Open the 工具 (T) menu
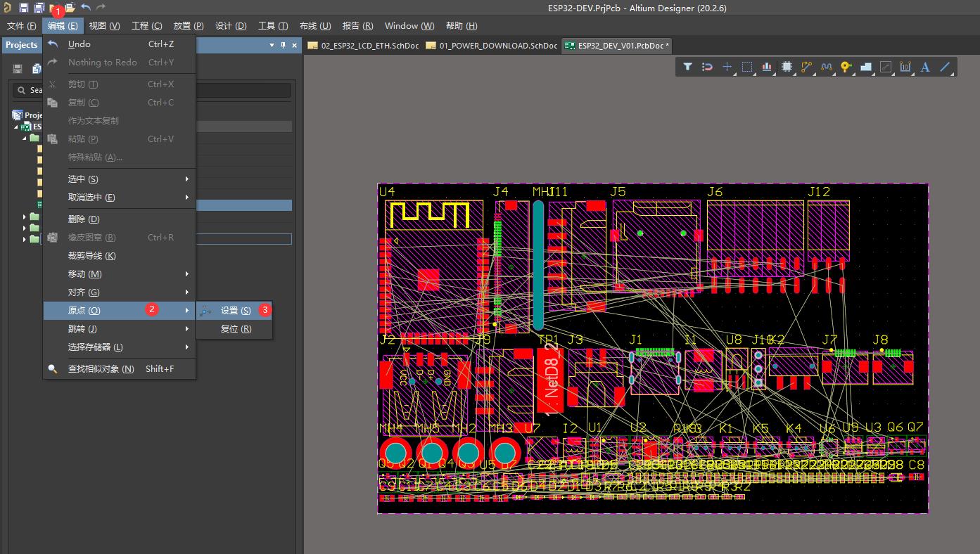This screenshot has height=554, width=980. pos(273,26)
